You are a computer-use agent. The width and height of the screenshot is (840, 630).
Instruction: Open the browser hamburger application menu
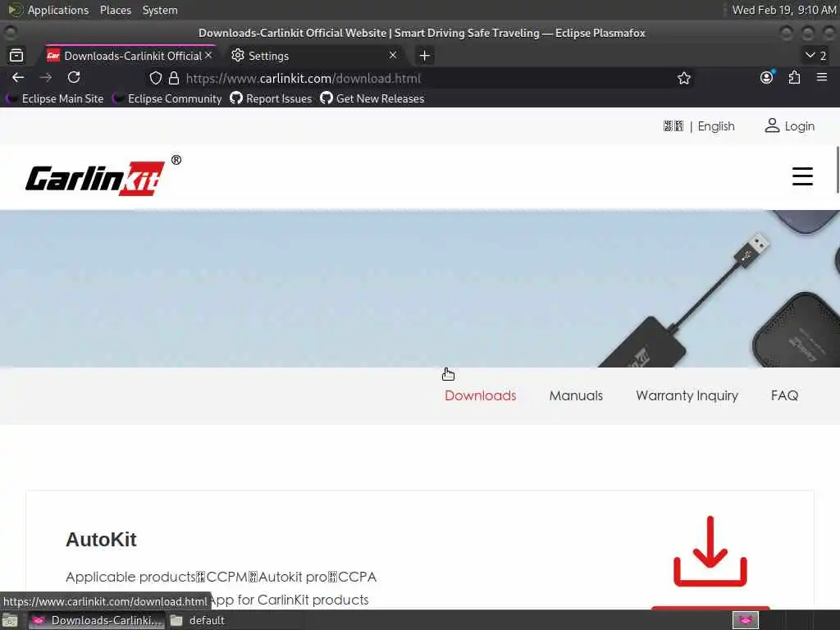822,78
